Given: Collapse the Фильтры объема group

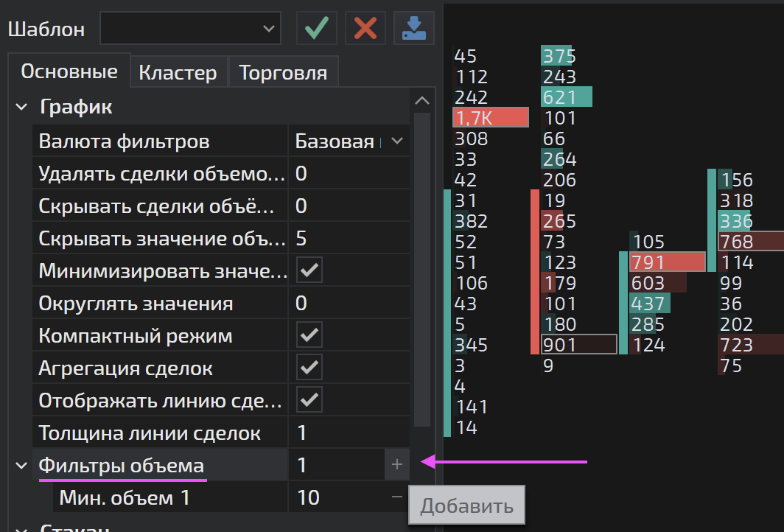Looking at the screenshot, I should point(21,466).
